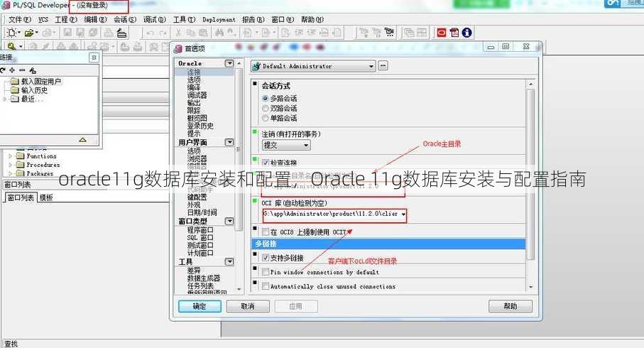Click the PL/SQL Developer title bar icon
The image size is (644, 348).
(x=6, y=6)
